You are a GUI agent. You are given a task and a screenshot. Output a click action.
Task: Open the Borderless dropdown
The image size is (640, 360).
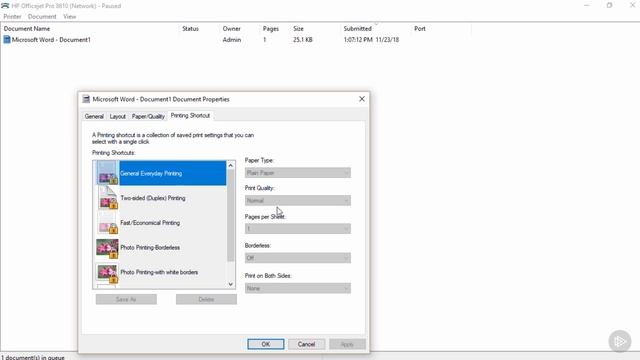298,258
